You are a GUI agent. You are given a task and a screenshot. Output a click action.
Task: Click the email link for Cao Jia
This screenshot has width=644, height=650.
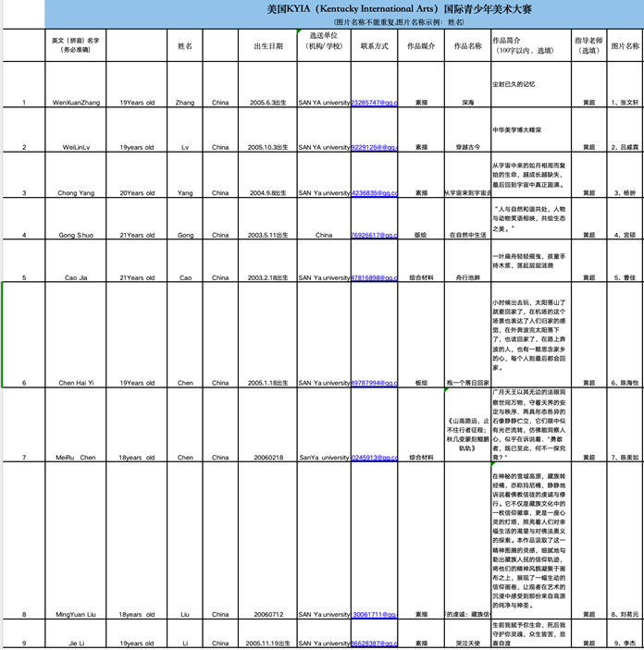point(374,277)
